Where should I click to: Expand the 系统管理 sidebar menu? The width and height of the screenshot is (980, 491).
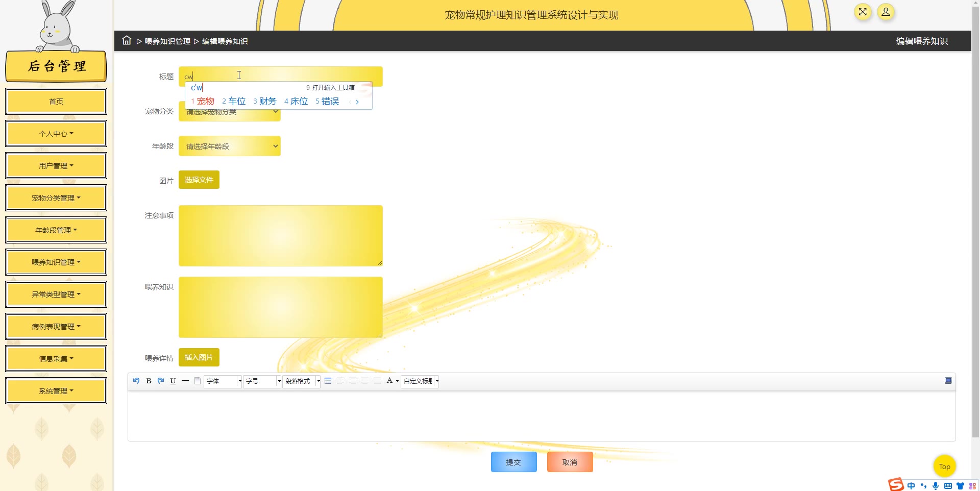pyautogui.click(x=56, y=391)
